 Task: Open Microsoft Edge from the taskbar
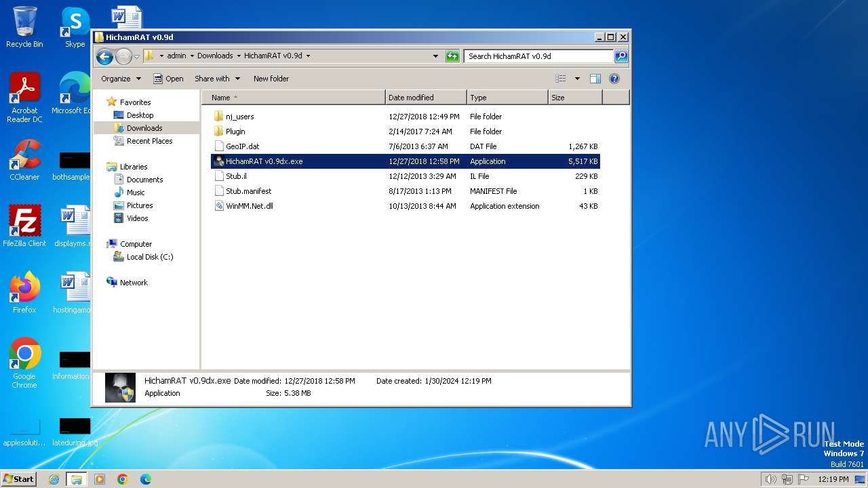pos(145,479)
